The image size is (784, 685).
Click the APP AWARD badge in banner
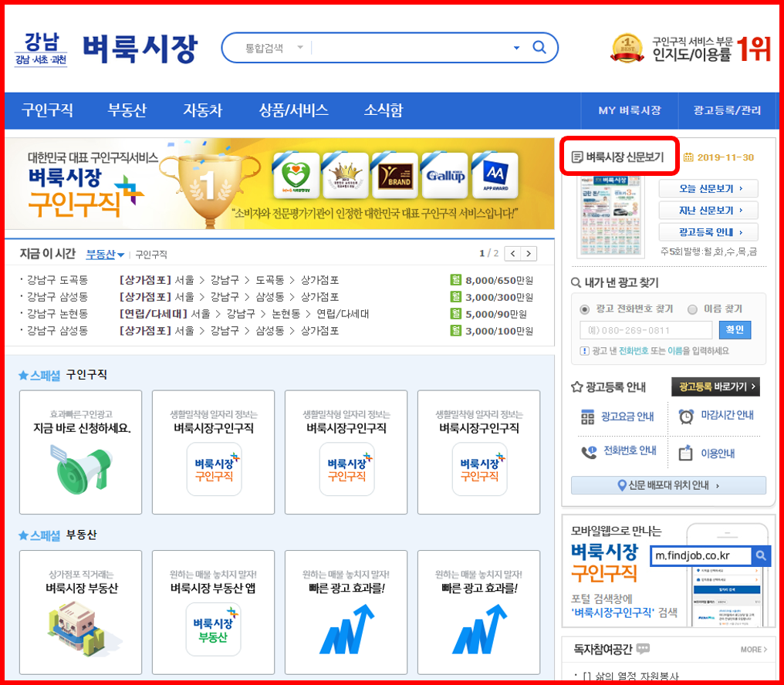495,176
